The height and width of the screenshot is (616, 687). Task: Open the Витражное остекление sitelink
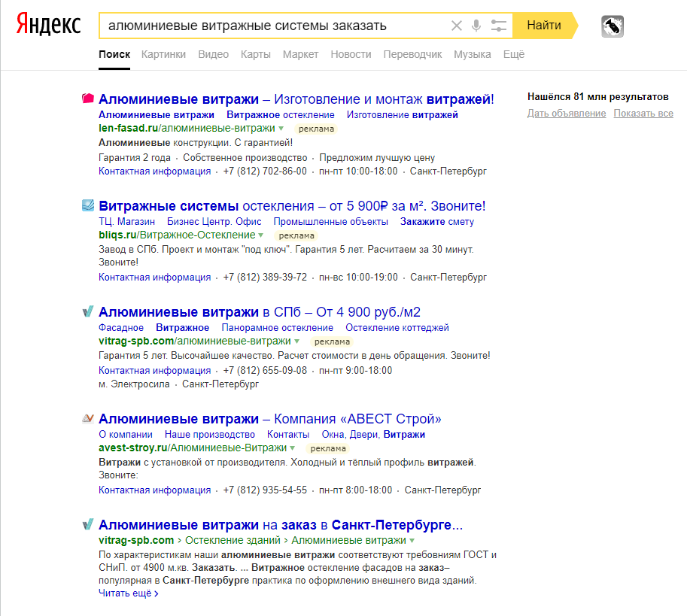(281, 115)
